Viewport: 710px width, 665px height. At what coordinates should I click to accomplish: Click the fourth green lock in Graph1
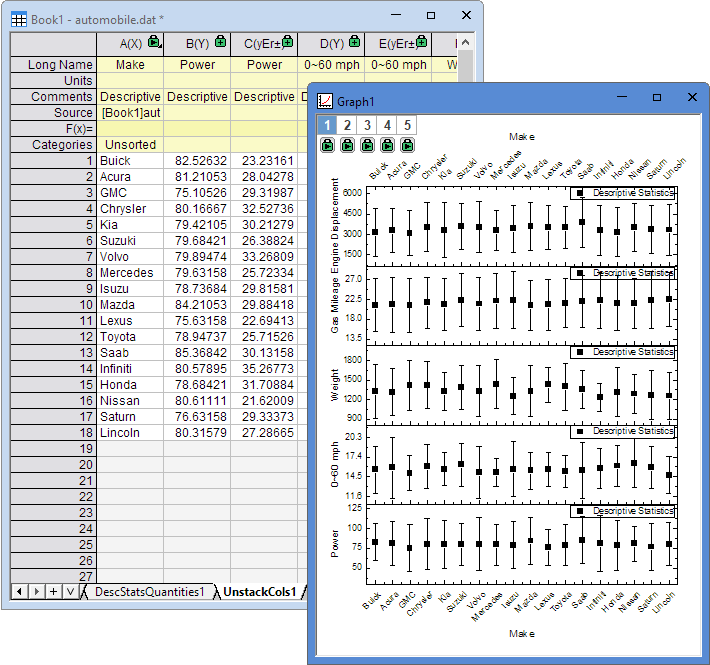[387, 145]
